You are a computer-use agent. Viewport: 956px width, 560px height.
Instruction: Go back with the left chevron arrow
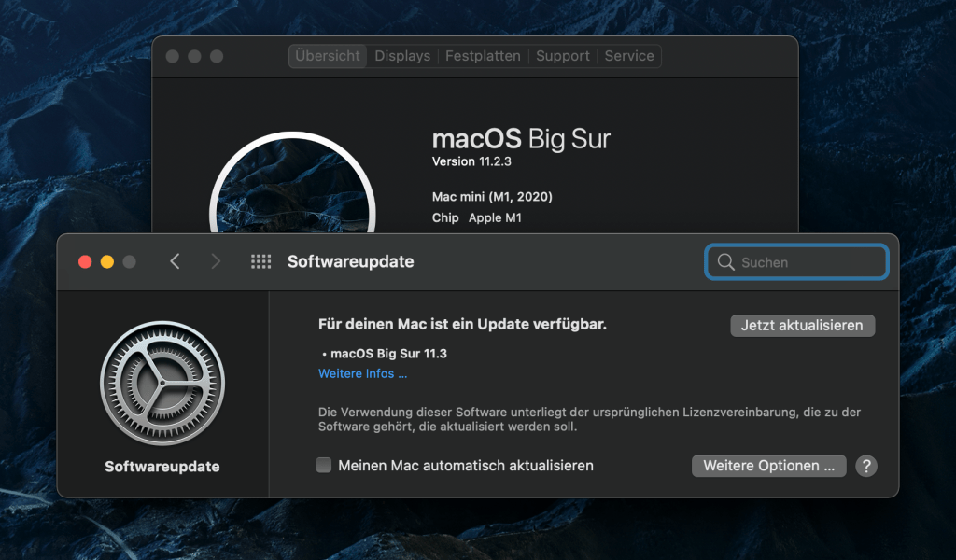pyautogui.click(x=175, y=262)
